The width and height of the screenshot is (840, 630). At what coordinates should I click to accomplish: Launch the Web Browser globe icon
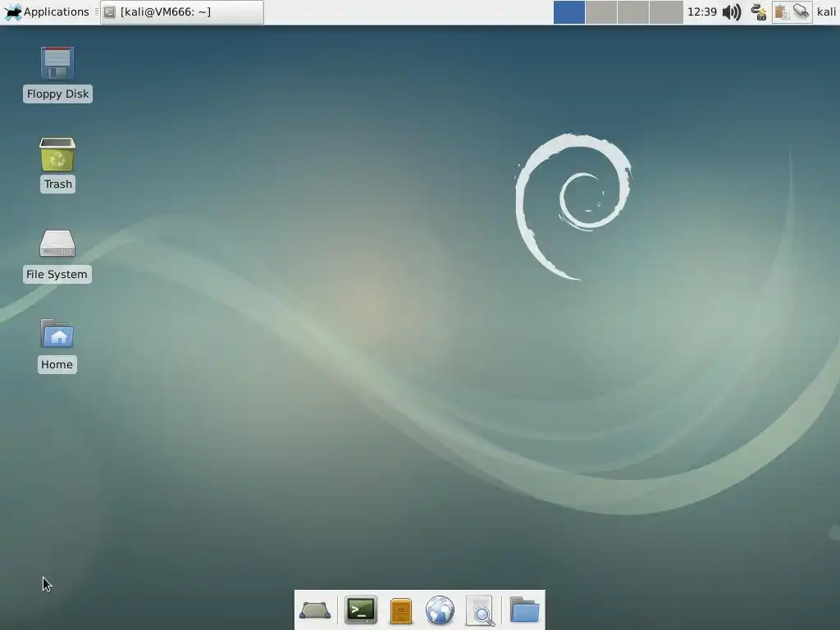tap(440, 610)
